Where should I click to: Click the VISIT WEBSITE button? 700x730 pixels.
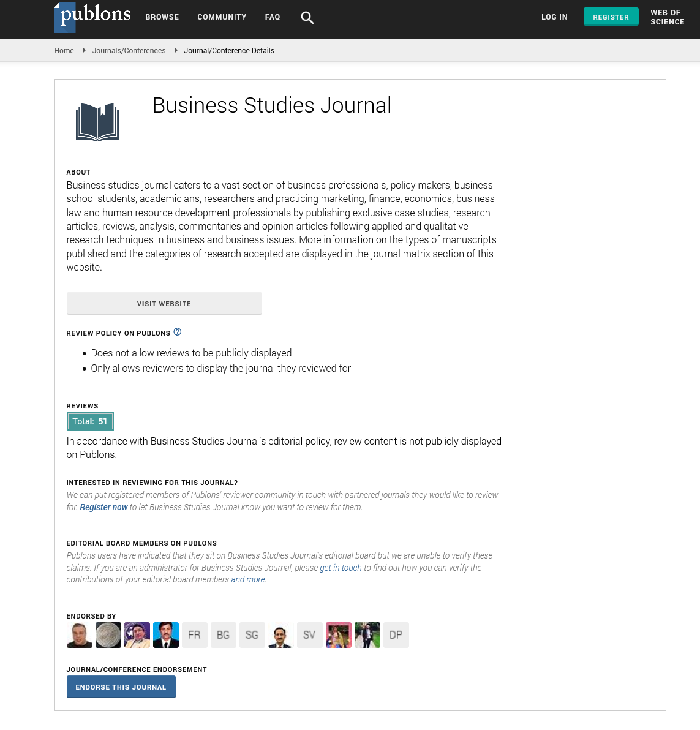pos(164,304)
